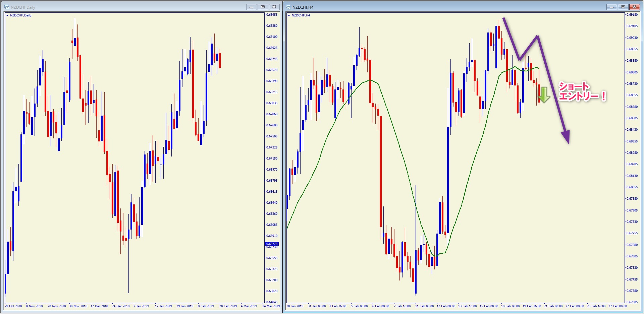Click the 0.67380 price on H4 axis
Screen dimensions: 644x314
pos(632,291)
